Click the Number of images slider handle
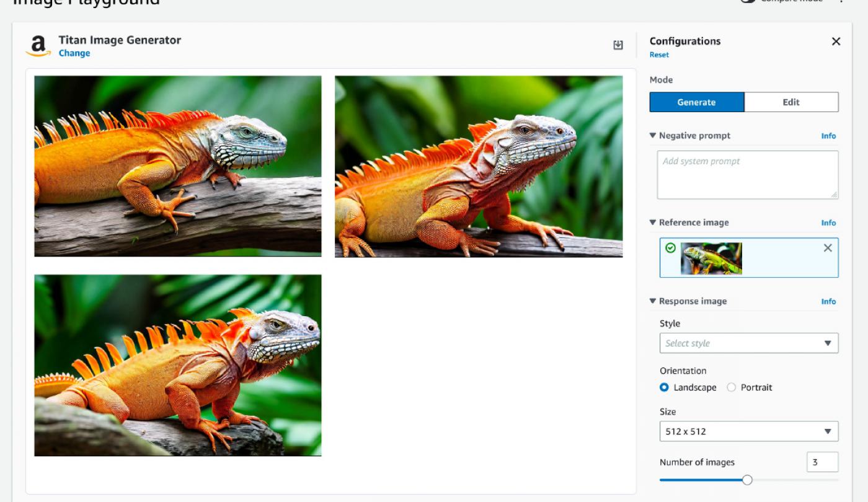The height and width of the screenshot is (502, 868). click(747, 480)
